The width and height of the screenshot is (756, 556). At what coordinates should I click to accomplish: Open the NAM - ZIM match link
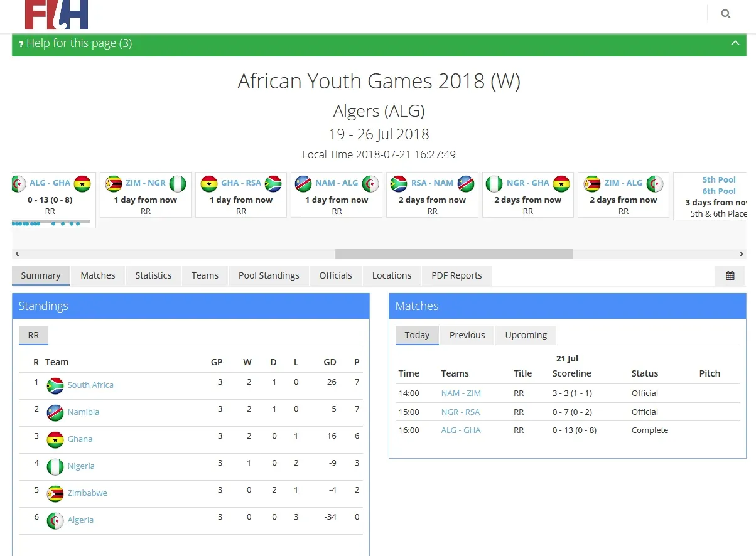[461, 393]
